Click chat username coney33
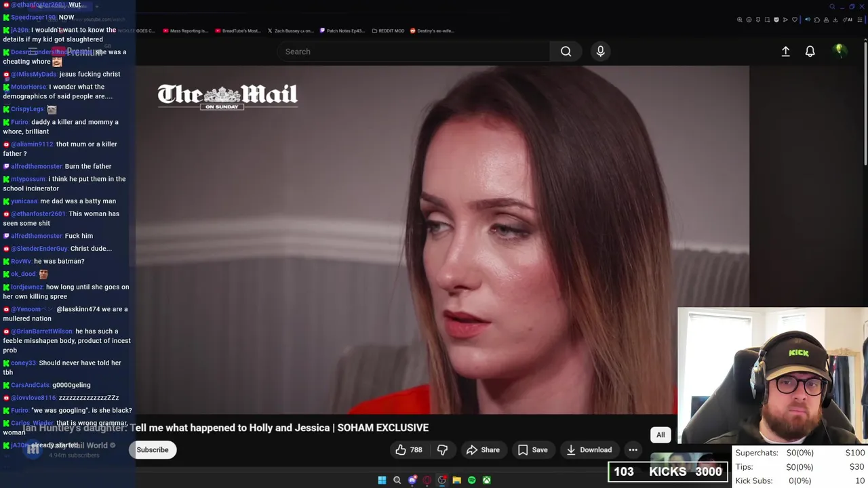The width and height of the screenshot is (868, 488). (x=24, y=363)
